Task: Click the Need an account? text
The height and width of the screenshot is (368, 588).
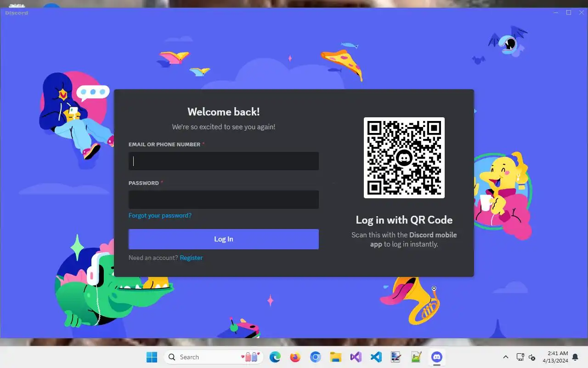Action: [x=153, y=258]
